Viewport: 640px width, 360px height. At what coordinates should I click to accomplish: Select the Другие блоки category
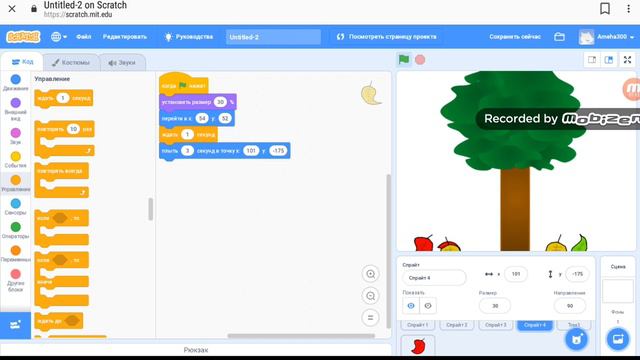[x=16, y=280]
